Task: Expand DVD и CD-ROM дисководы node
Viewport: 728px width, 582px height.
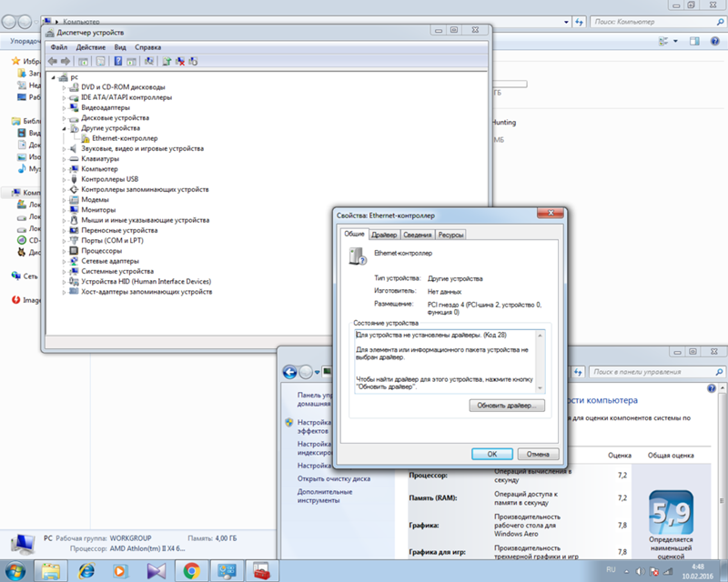Action: coord(64,87)
